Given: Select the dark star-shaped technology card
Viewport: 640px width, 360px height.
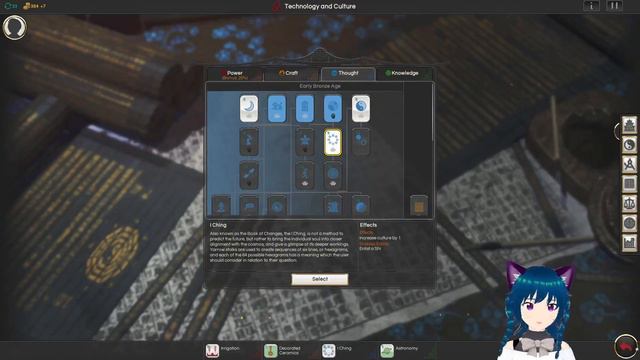Looking at the screenshot, I should tap(305, 142).
